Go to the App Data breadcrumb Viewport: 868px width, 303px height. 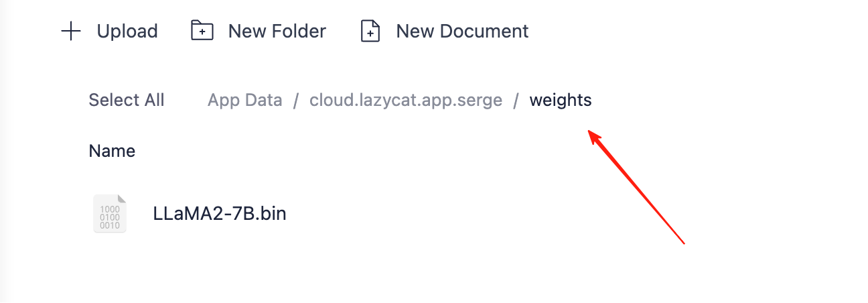(245, 101)
